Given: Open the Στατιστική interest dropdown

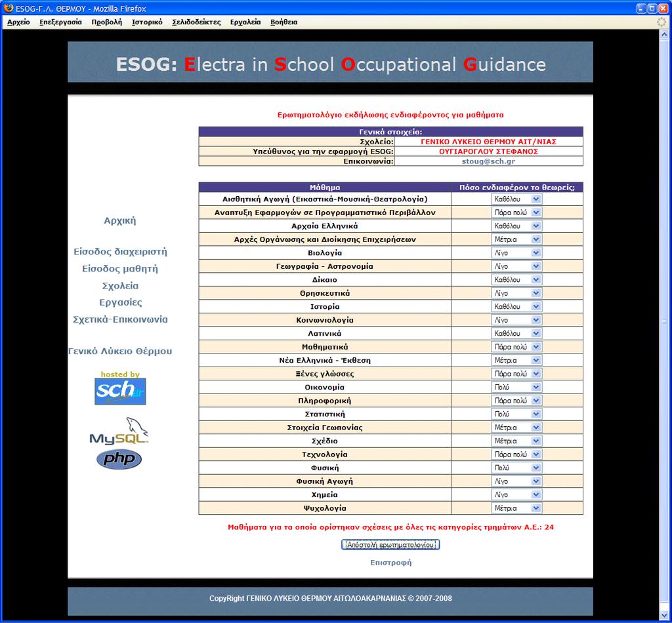Looking at the screenshot, I should [516, 414].
